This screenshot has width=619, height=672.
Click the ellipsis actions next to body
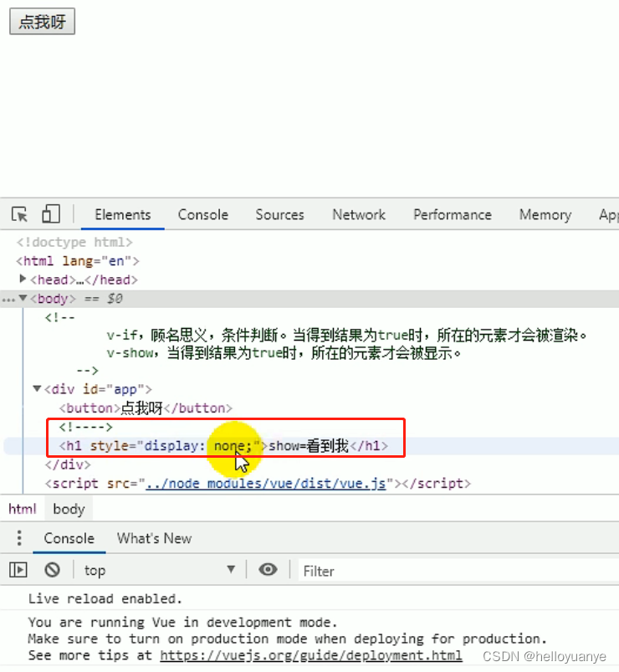click(x=8, y=299)
